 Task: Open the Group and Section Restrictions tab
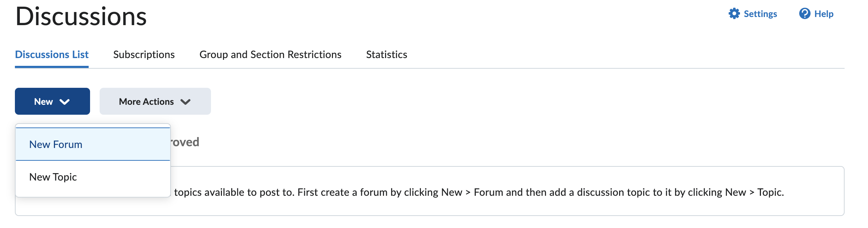[x=270, y=55]
